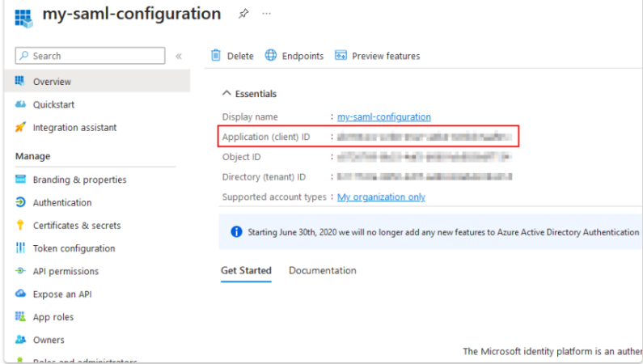Open the My organization only link
Viewport: 643px width, 364px height.
[x=381, y=197]
